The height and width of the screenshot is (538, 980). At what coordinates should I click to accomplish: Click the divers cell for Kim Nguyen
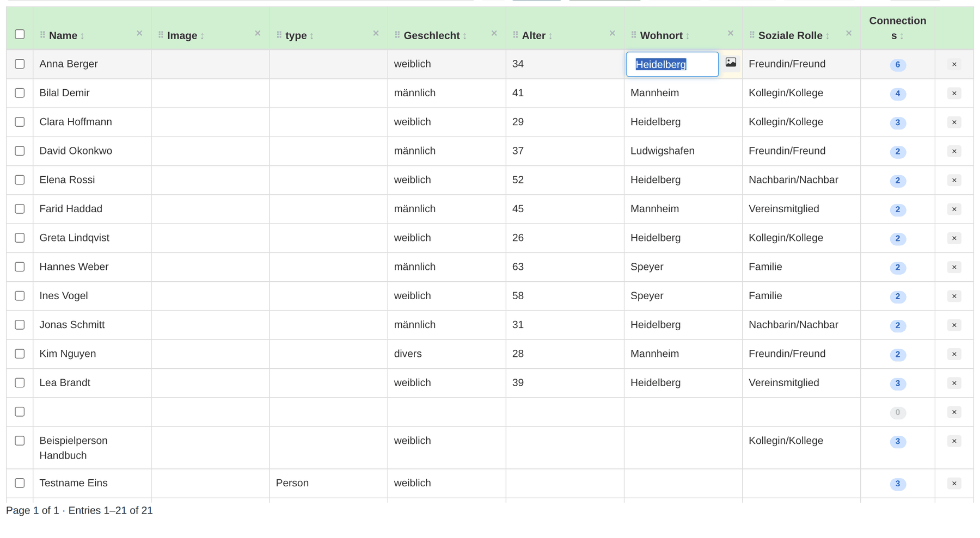pyautogui.click(x=446, y=354)
